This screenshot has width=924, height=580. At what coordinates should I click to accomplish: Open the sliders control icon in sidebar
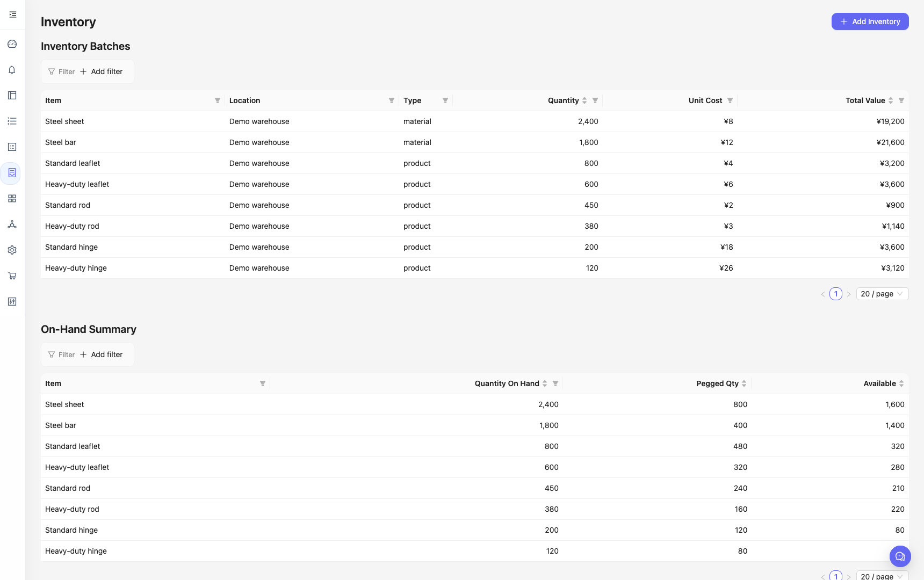pyautogui.click(x=12, y=302)
